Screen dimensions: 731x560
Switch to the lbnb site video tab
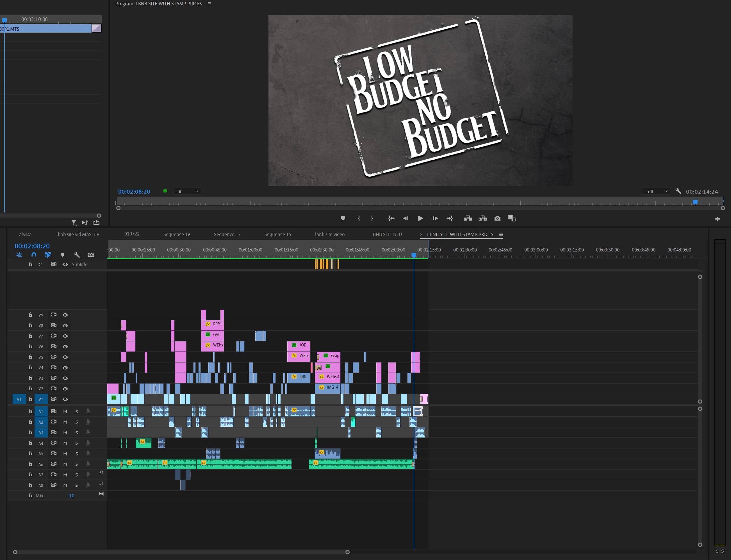[329, 234]
